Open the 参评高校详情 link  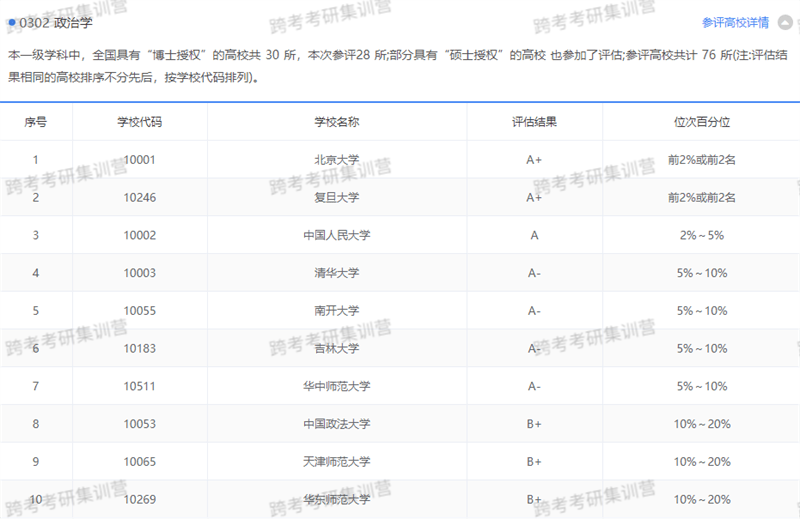click(x=735, y=22)
